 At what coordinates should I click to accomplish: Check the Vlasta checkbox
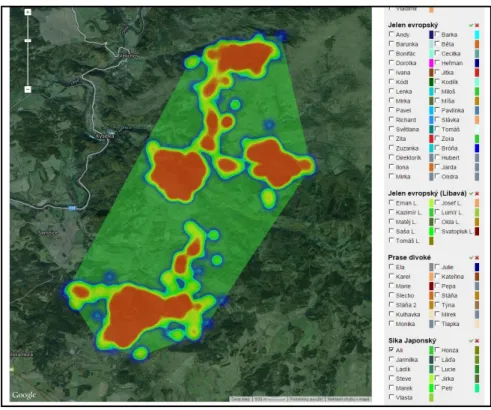(391, 397)
